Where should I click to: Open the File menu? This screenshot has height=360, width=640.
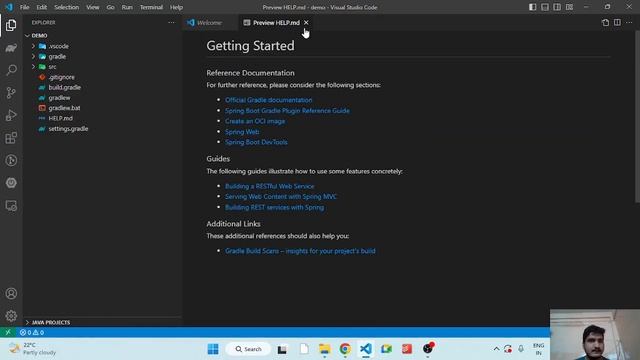[x=24, y=7]
